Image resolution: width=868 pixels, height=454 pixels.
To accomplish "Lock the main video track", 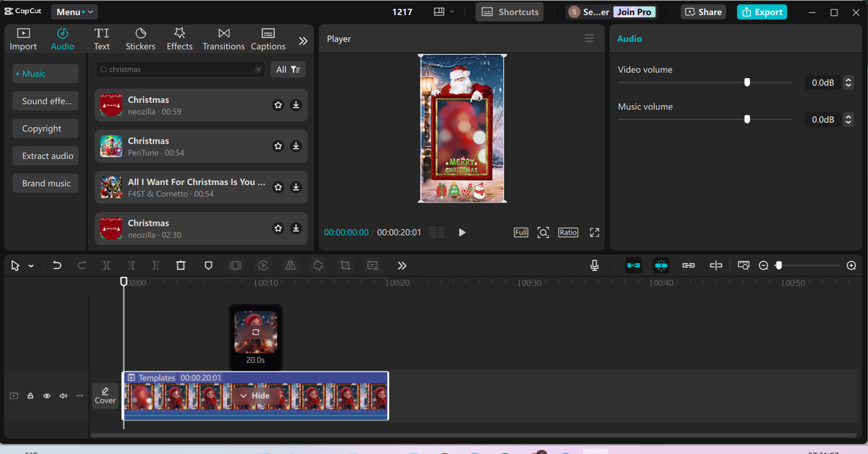I will 31,396.
